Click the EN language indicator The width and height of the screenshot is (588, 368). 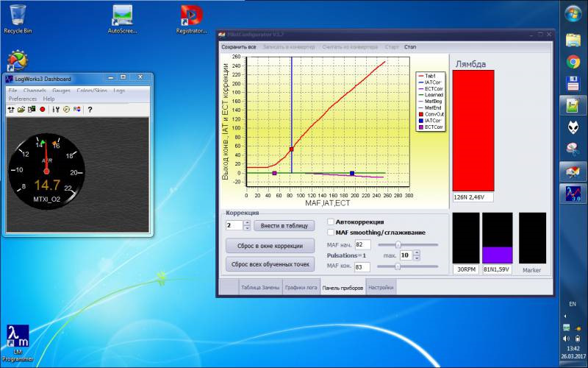click(573, 304)
